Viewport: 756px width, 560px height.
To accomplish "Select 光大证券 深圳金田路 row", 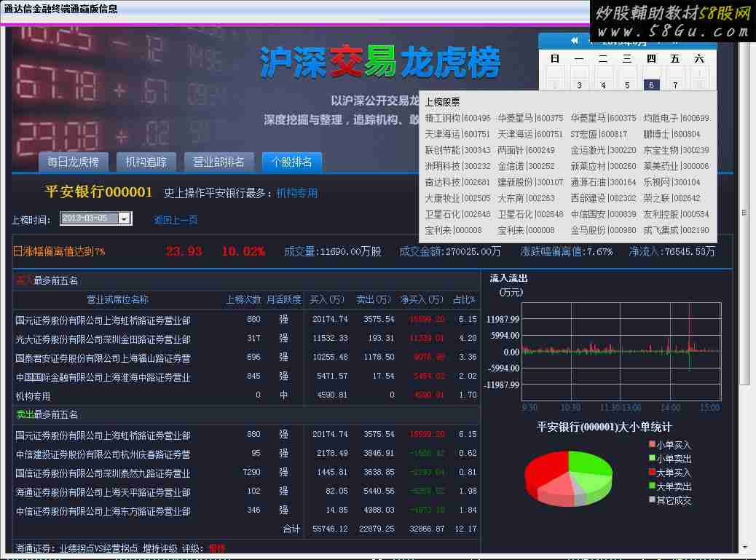I will coord(246,339).
